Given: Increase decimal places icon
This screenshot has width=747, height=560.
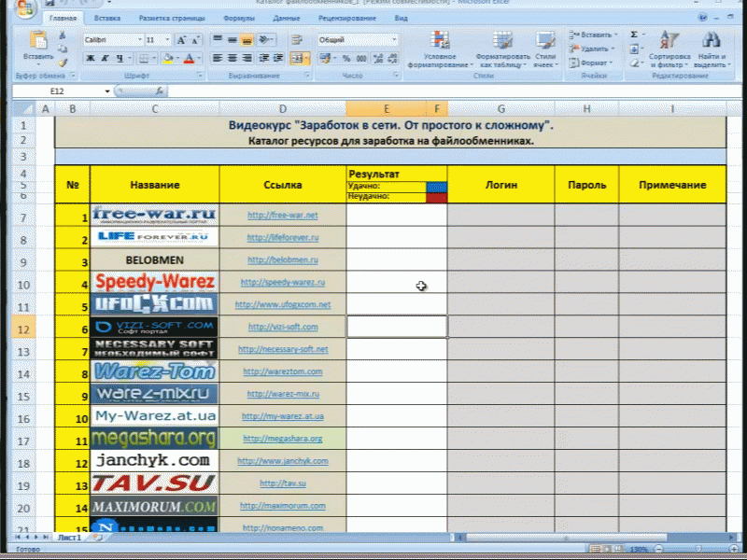Looking at the screenshot, I should [x=378, y=58].
